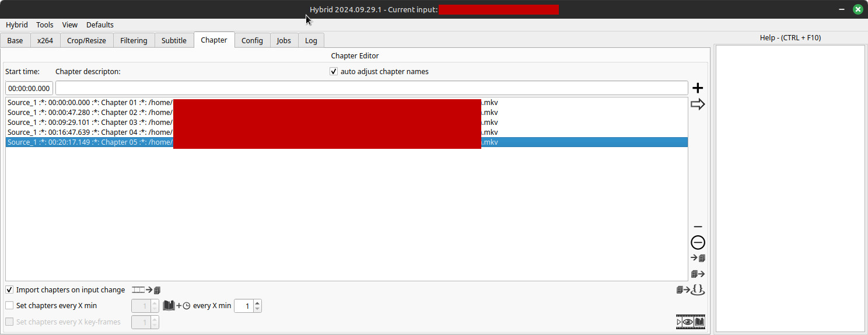Click the book plus clock icon
Viewport: 868px width, 335px height.
176,306
